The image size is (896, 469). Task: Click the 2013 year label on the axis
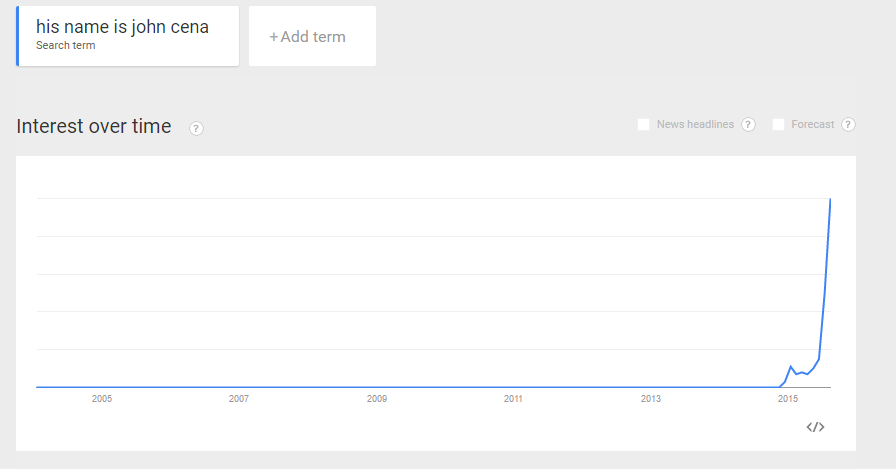[x=651, y=399]
